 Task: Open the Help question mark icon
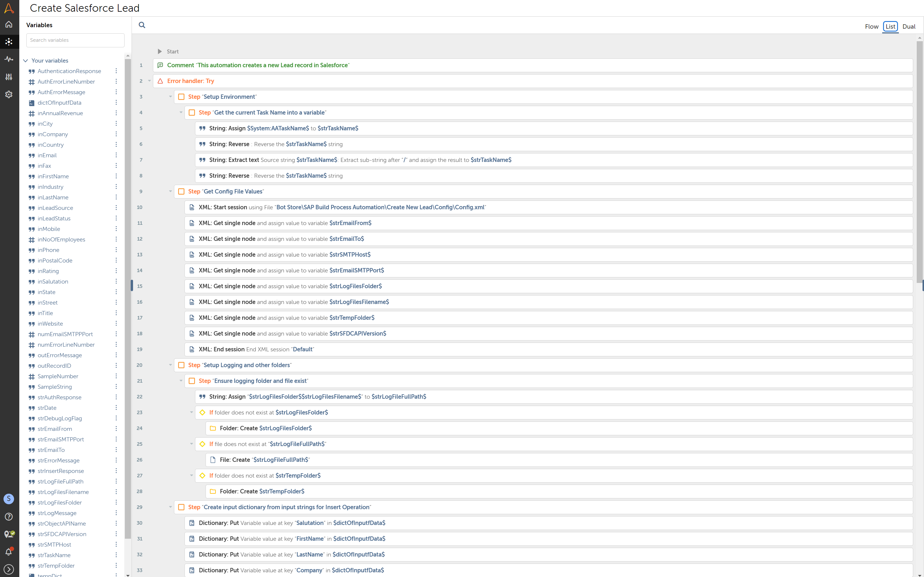click(x=9, y=516)
